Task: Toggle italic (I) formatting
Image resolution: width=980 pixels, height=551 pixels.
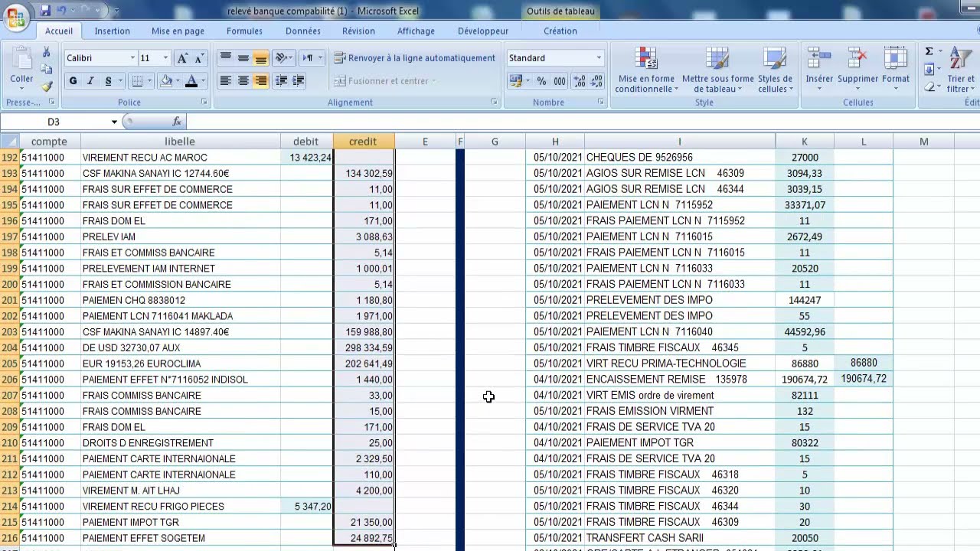Action: click(90, 81)
